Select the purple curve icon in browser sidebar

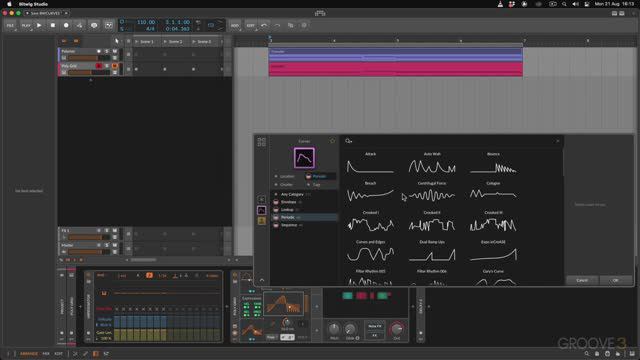(x=262, y=210)
